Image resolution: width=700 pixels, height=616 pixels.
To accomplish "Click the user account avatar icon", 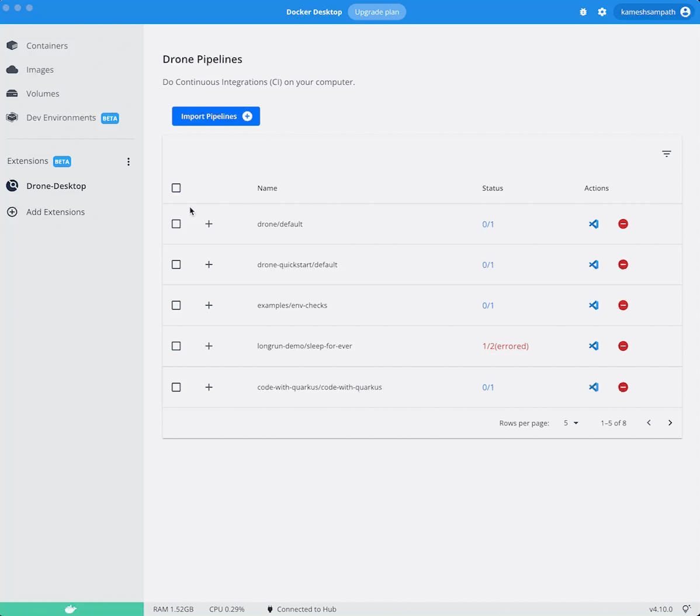I will click(x=685, y=12).
